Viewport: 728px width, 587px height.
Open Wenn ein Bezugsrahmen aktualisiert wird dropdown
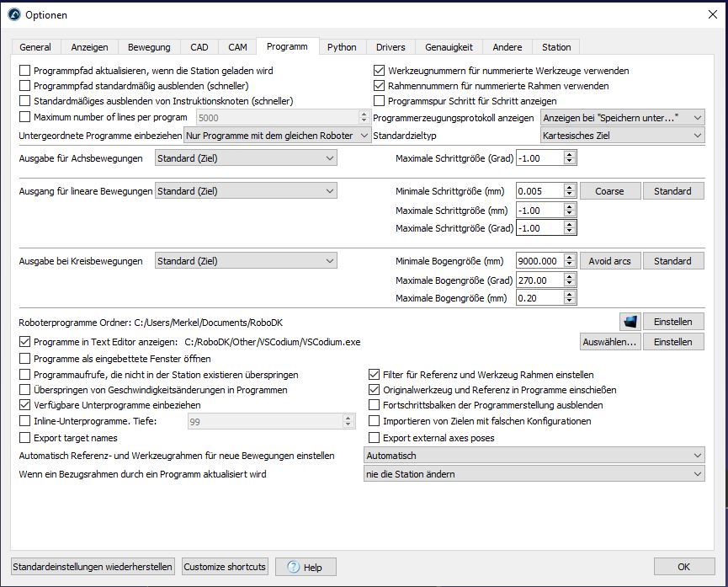point(534,474)
